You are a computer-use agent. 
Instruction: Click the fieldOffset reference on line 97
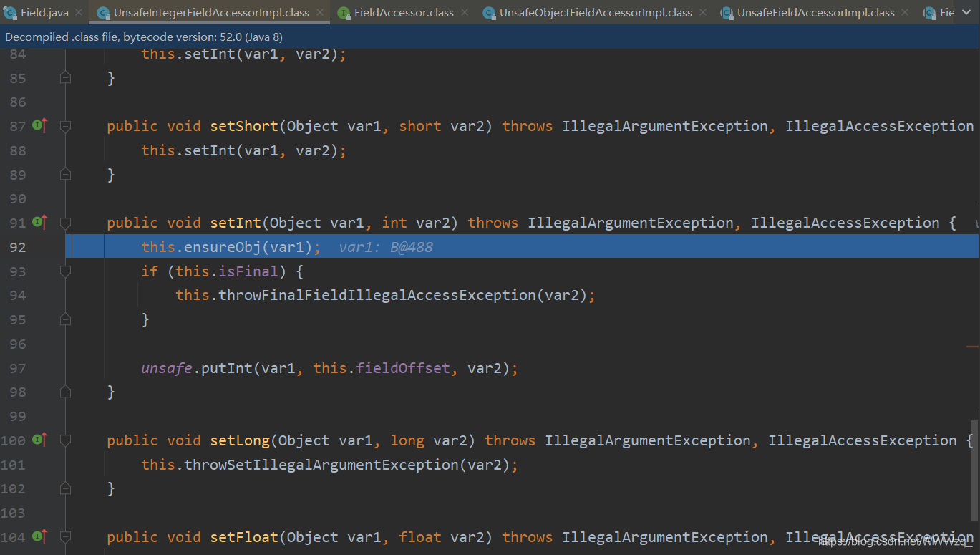(x=403, y=368)
